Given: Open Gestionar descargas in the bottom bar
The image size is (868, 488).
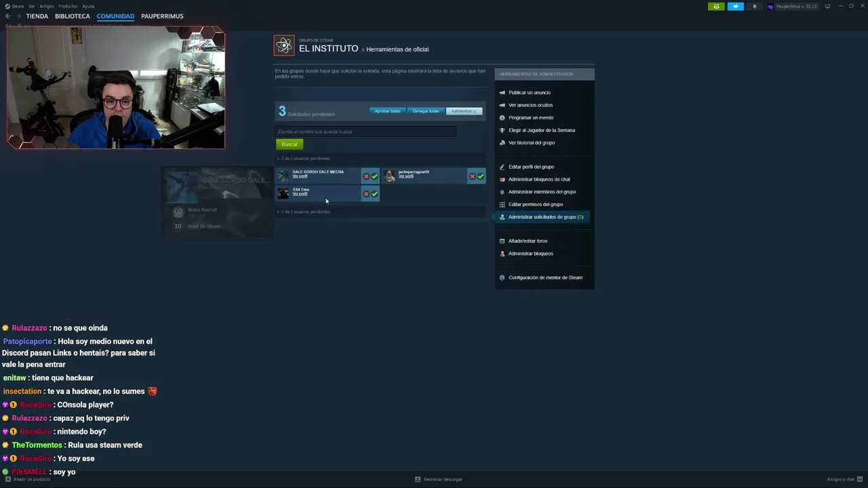Looking at the screenshot, I should [439, 479].
